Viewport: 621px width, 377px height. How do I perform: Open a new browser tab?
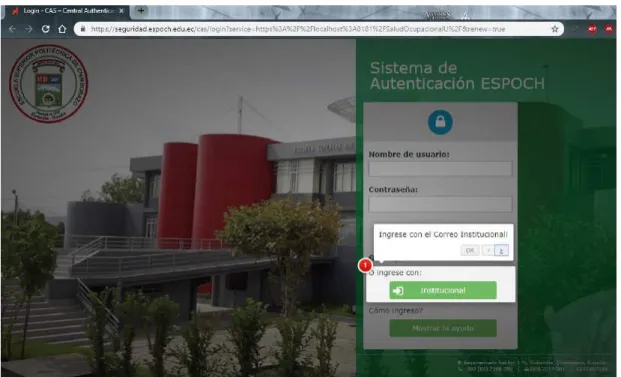pos(141,11)
